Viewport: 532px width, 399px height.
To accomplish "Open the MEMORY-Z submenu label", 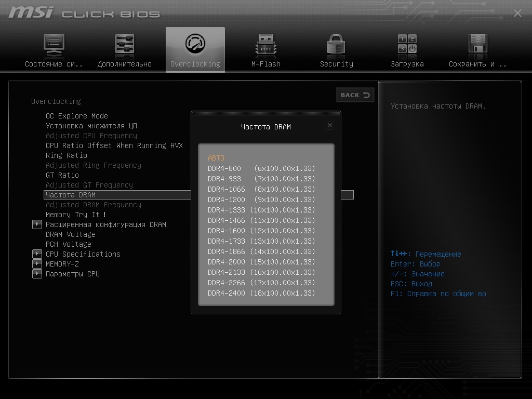I will (x=62, y=264).
